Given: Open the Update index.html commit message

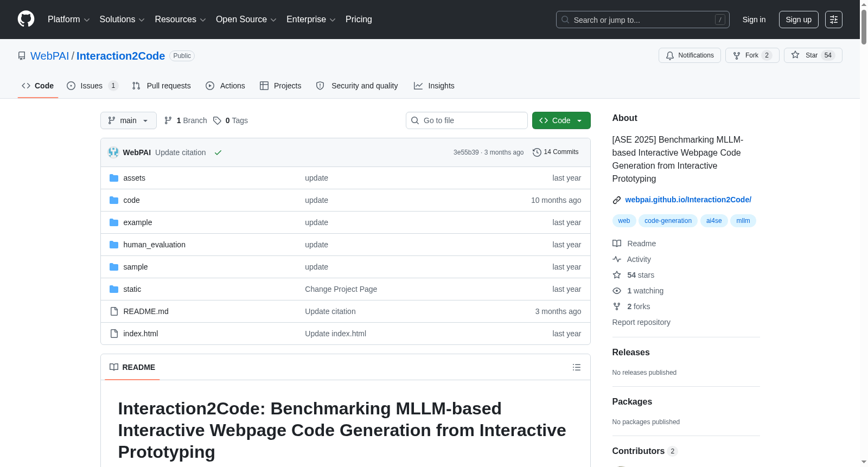Looking at the screenshot, I should tap(335, 334).
